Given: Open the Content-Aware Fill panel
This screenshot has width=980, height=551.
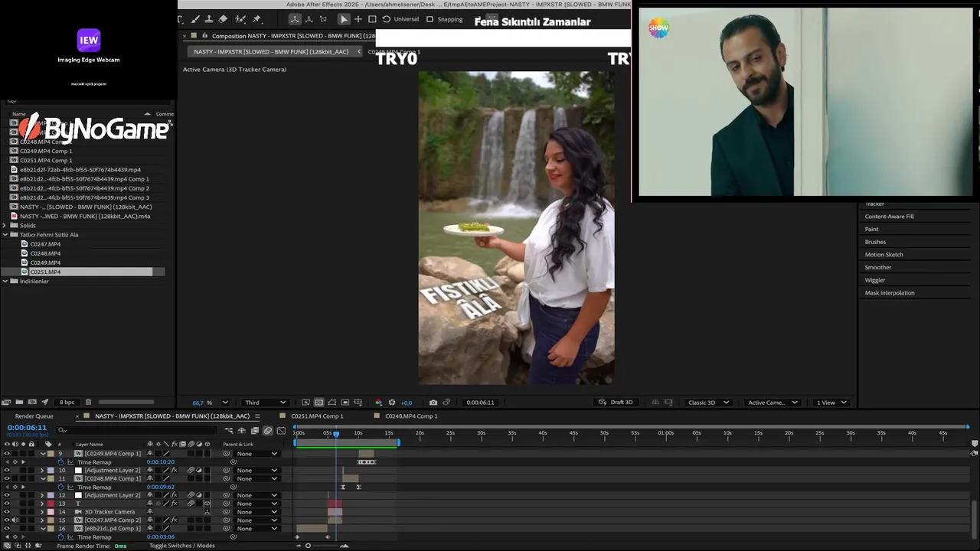Looking at the screenshot, I should click(889, 217).
